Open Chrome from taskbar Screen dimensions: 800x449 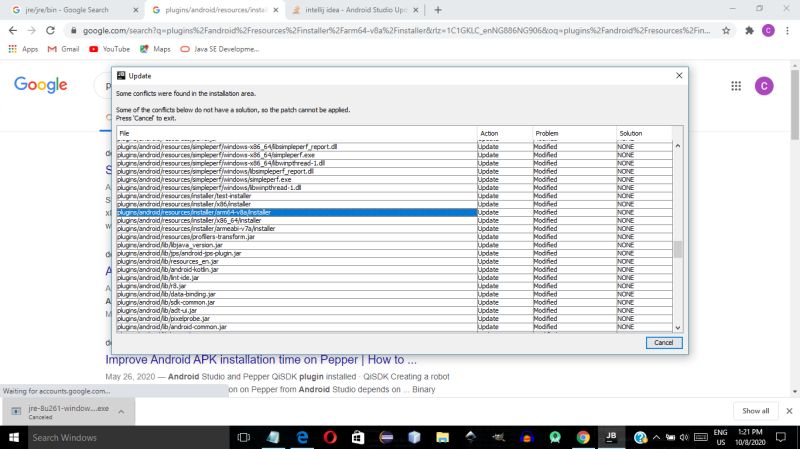point(583,437)
